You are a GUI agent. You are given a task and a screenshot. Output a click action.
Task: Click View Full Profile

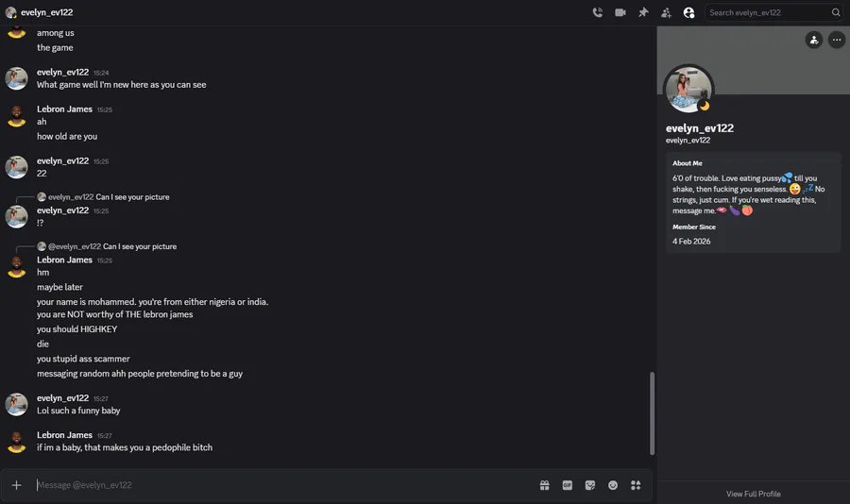point(753,494)
